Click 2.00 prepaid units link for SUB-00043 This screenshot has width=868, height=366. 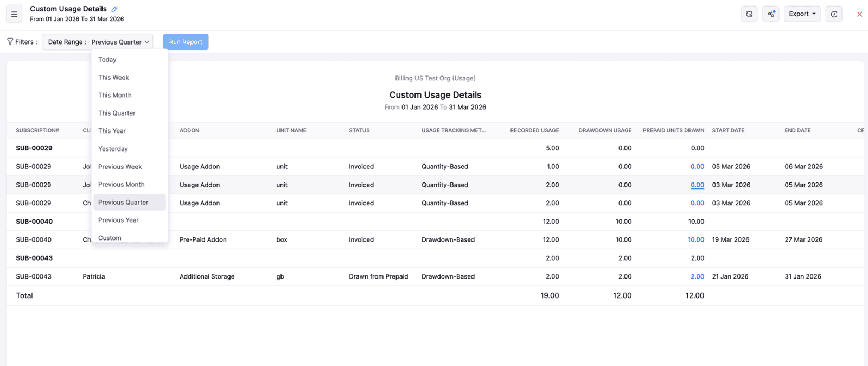697,276
